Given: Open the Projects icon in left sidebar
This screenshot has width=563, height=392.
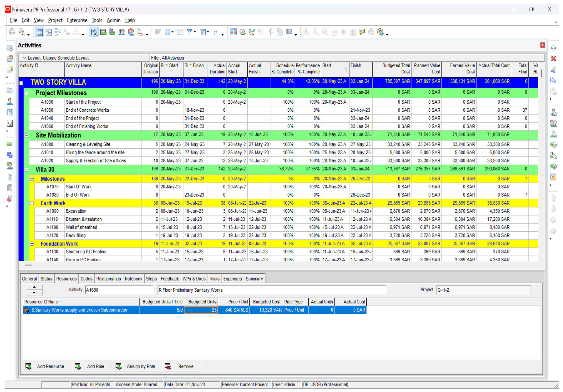Looking at the screenshot, I should click(10, 91).
